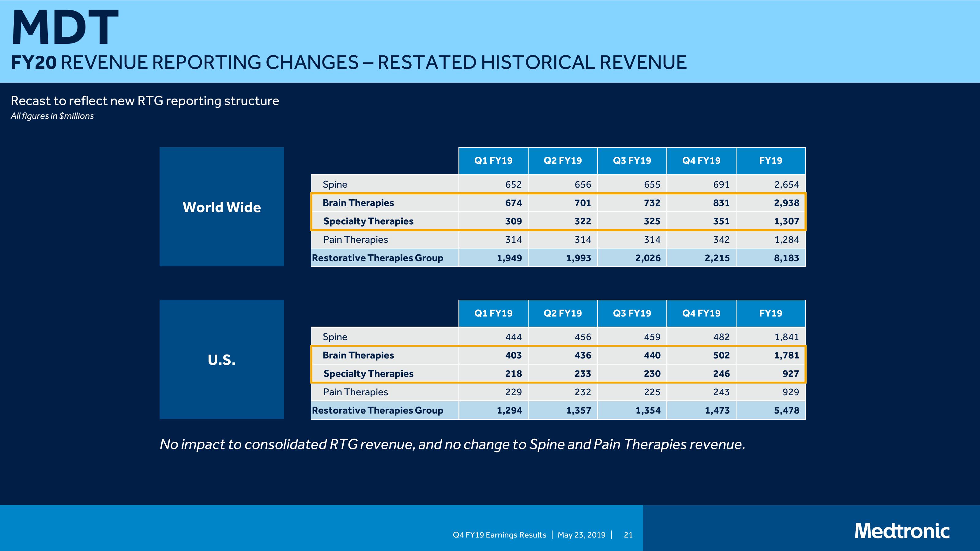The height and width of the screenshot is (551, 980).
Task: Select Restorative Therapies Group label in U.S. table
Action: point(377,410)
